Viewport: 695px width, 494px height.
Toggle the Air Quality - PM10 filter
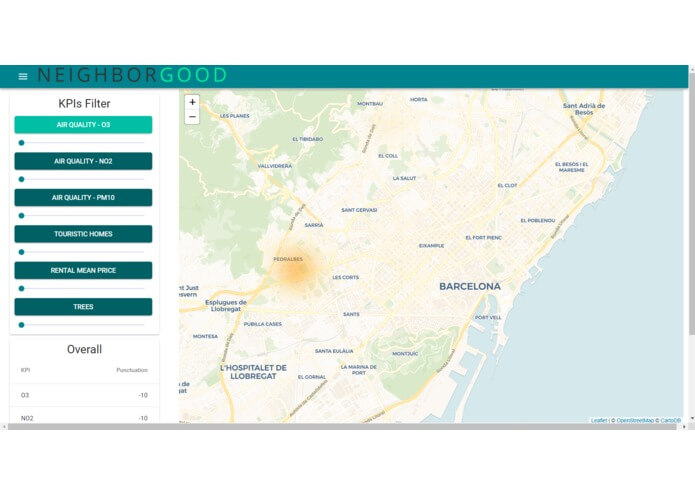(x=83, y=198)
